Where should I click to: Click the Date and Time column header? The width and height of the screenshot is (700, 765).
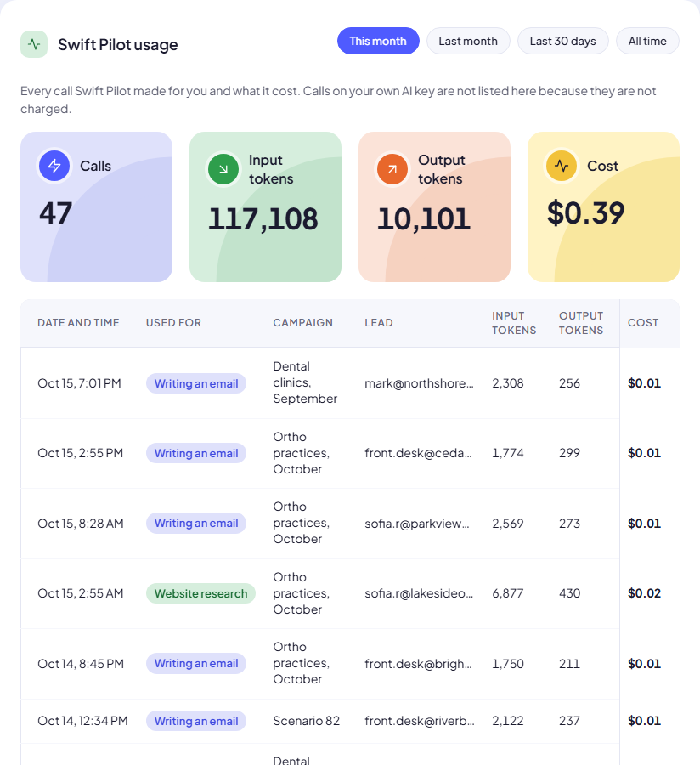pyautogui.click(x=78, y=323)
